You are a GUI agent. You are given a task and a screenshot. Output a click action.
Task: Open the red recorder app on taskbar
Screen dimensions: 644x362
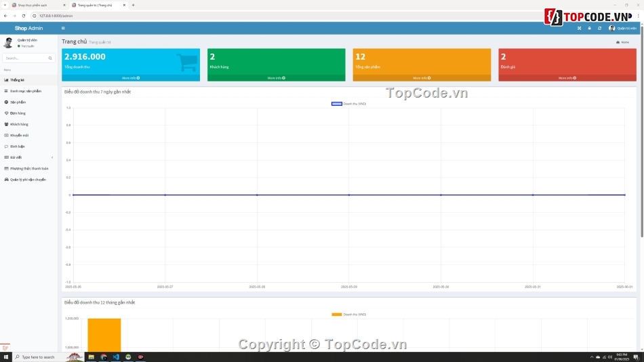[140, 357]
